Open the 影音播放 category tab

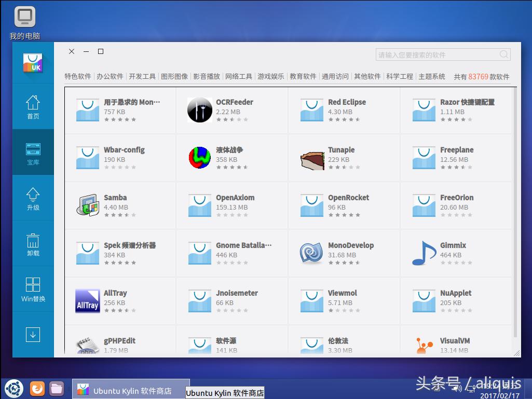tap(207, 76)
